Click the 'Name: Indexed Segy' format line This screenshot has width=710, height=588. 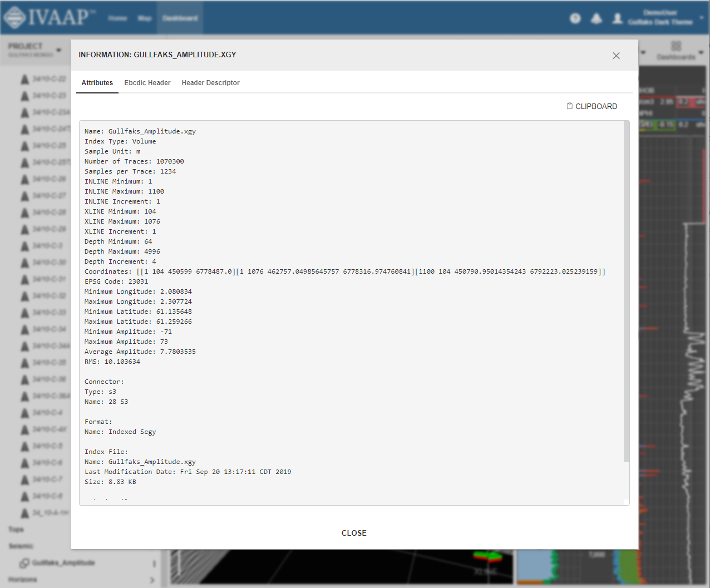120,432
